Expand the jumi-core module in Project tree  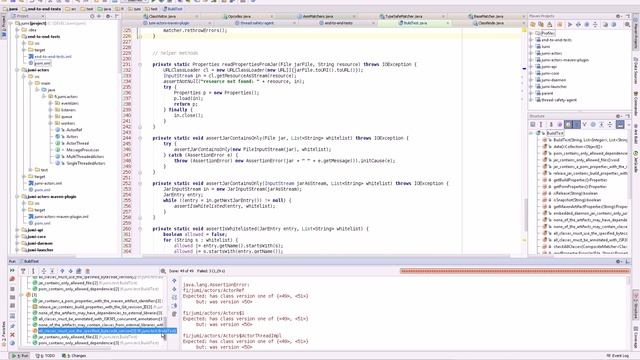(x=18, y=237)
